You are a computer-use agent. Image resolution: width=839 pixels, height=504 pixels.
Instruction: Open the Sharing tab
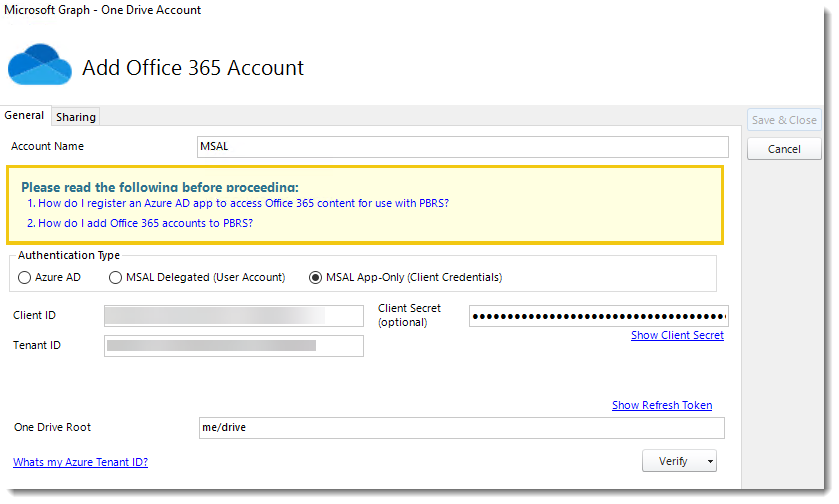pyautogui.click(x=76, y=117)
